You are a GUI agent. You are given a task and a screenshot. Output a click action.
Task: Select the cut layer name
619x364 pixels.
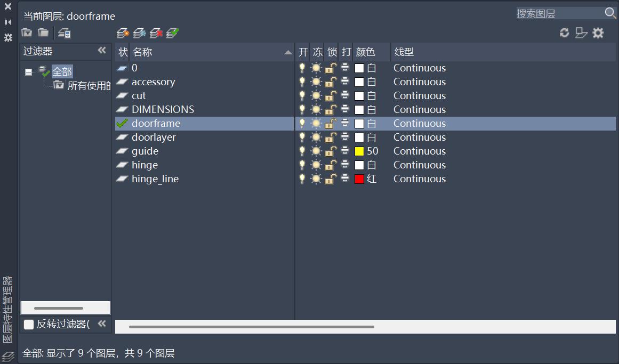139,95
